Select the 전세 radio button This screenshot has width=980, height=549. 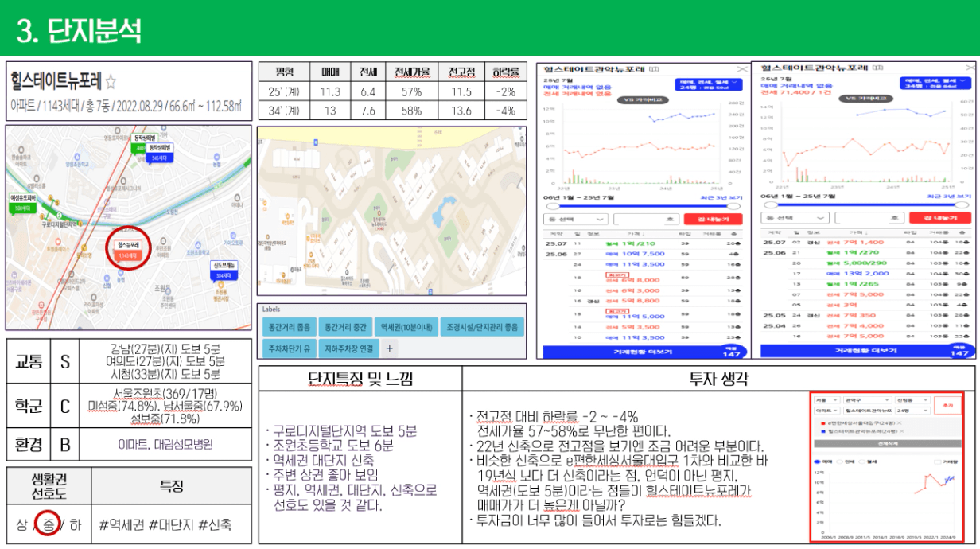tap(840, 461)
